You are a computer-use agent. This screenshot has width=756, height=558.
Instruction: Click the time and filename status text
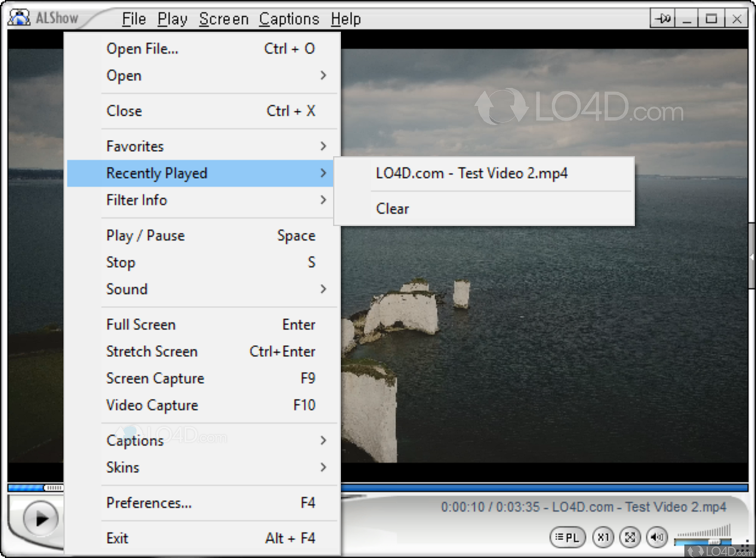coord(584,507)
